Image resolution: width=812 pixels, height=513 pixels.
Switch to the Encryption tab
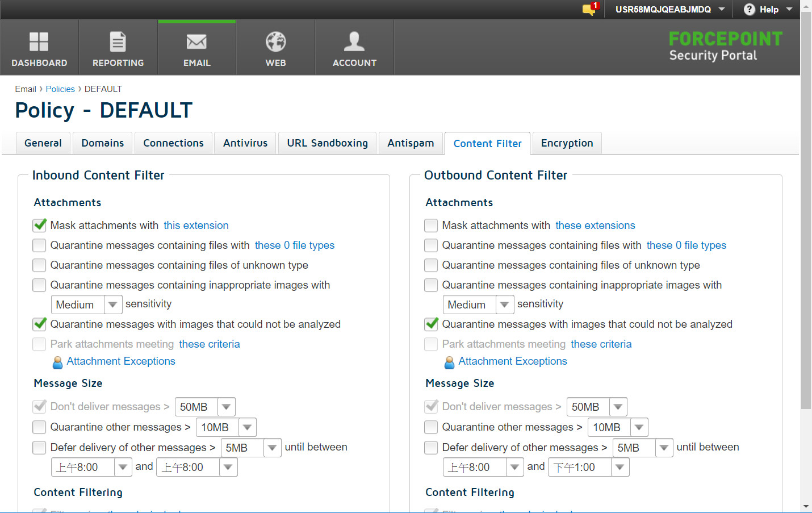coord(567,143)
